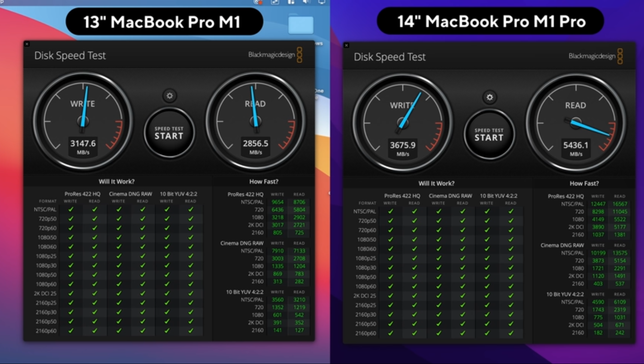Viewport: 644px width, 364px height.
Task: Click the 2856.5 MB/s read readout
Action: [255, 147]
